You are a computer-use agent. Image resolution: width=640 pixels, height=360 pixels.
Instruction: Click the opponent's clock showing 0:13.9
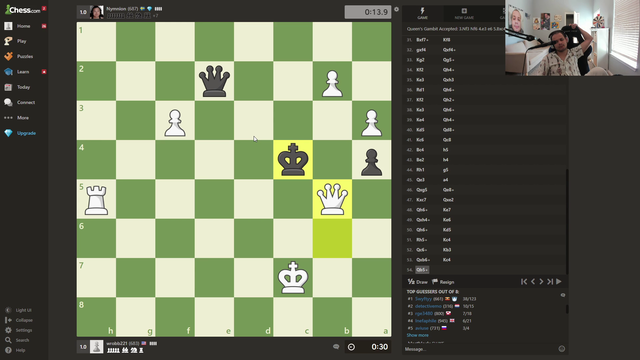(x=368, y=12)
